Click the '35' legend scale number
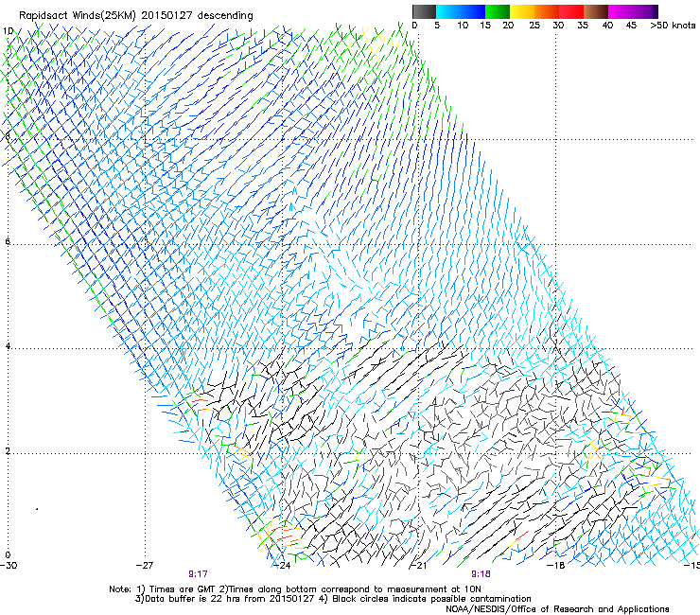700x615 pixels. tap(583, 25)
